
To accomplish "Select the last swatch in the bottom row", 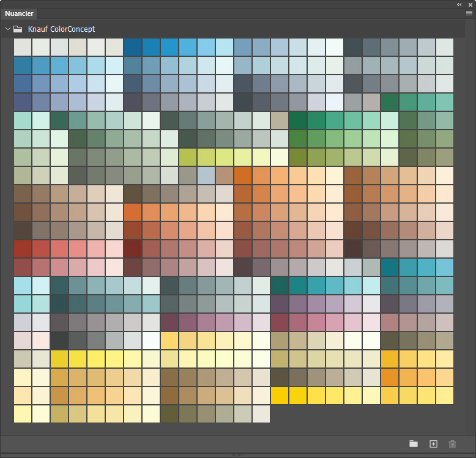I will (261, 414).
